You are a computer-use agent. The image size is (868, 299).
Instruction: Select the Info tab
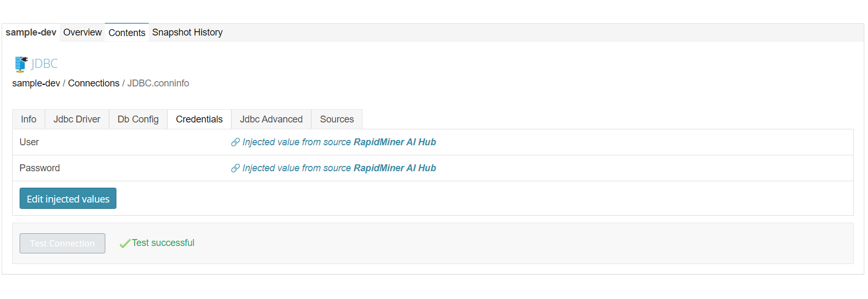(x=29, y=119)
